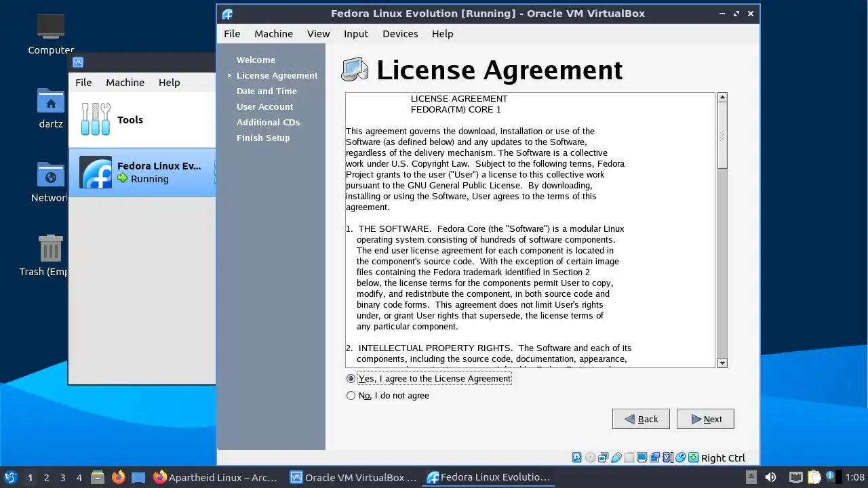Open Machine menu in VirtualBox Manager

click(x=125, y=82)
